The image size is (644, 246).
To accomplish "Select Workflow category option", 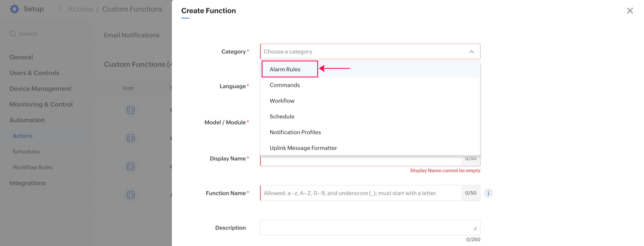I will click(x=282, y=101).
